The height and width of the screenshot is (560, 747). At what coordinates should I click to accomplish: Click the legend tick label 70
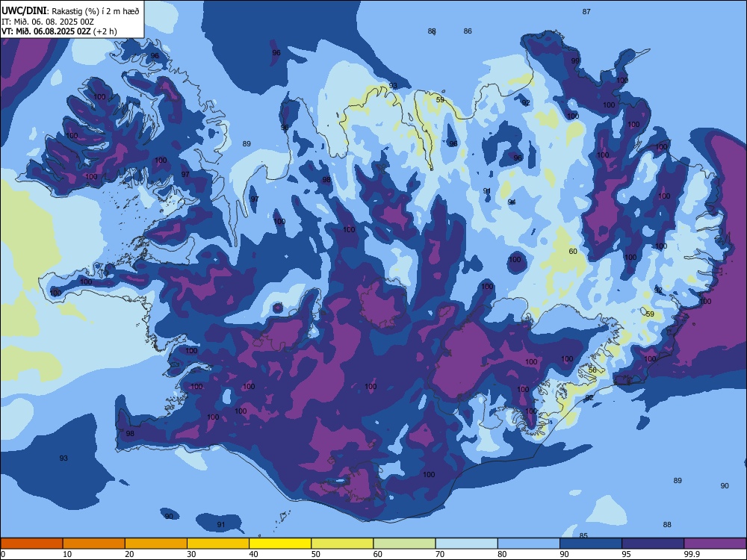tap(440, 554)
